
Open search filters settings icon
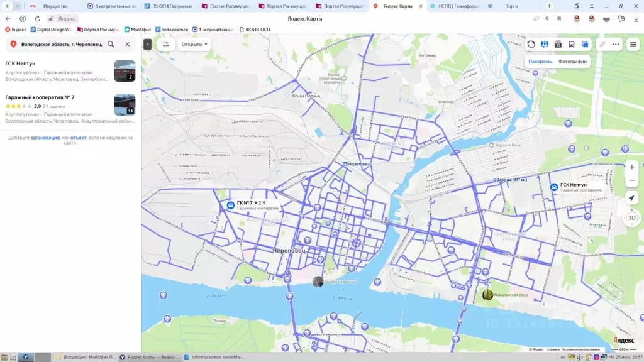point(166,45)
